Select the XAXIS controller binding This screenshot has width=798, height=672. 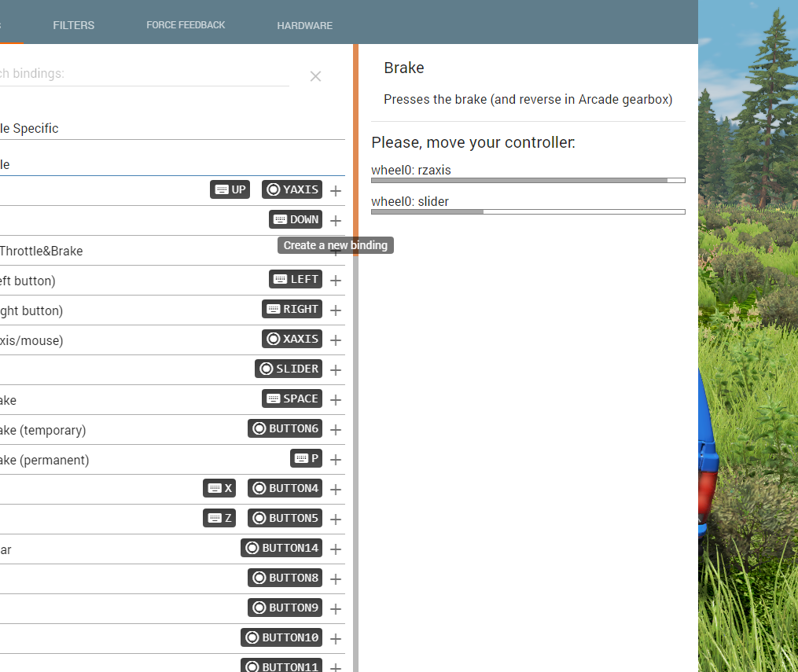tap(292, 339)
